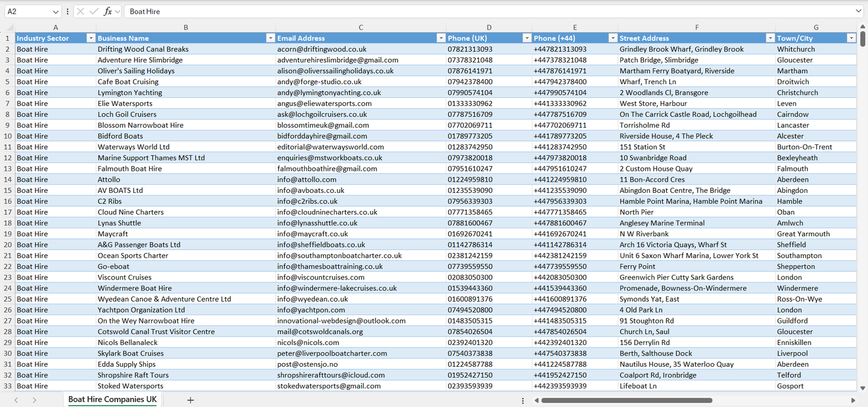Image resolution: width=868 pixels, height=407 pixels.
Task: Select the Boat Hire Companies UK sheet tab
Action: (112, 400)
